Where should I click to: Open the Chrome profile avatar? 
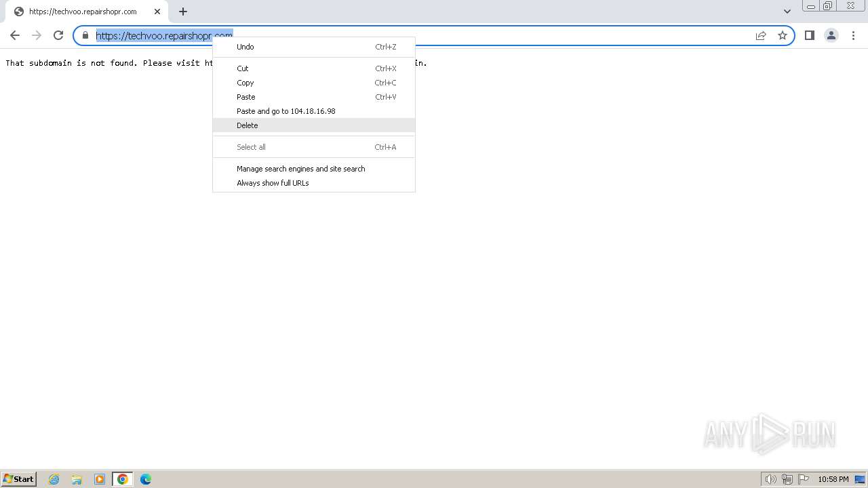click(x=831, y=35)
